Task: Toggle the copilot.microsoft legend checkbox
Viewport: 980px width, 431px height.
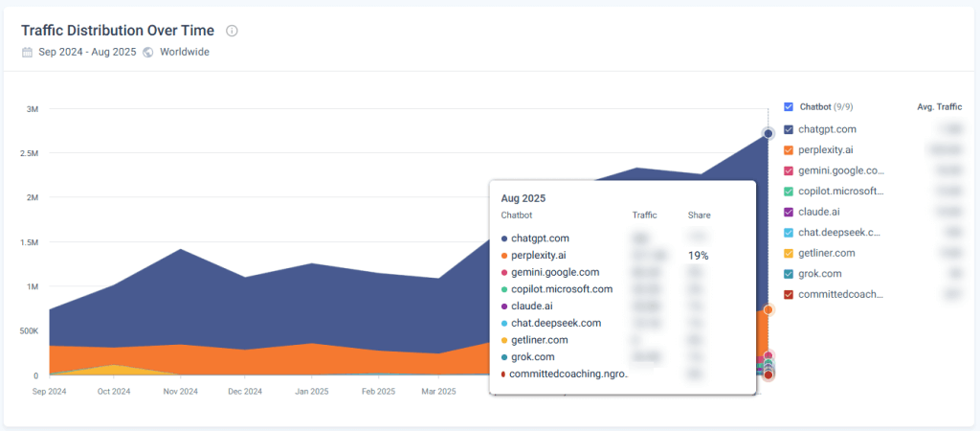Action: pos(789,191)
